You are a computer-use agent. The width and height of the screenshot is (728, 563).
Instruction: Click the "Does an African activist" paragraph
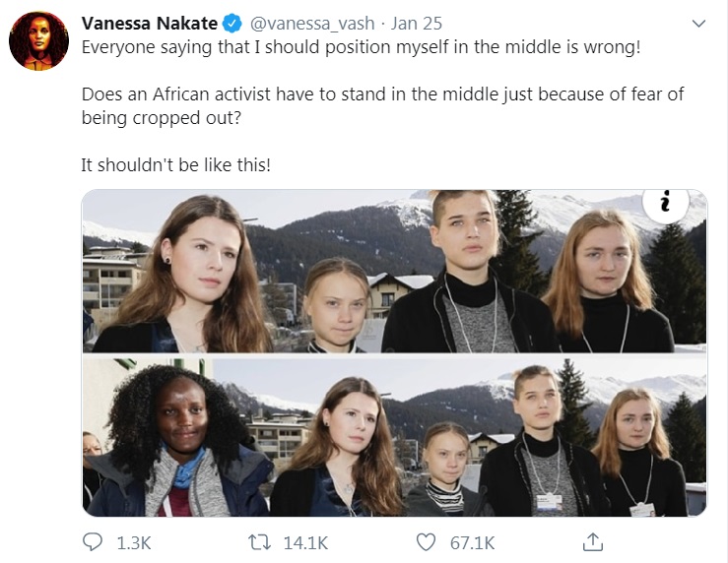[382, 106]
